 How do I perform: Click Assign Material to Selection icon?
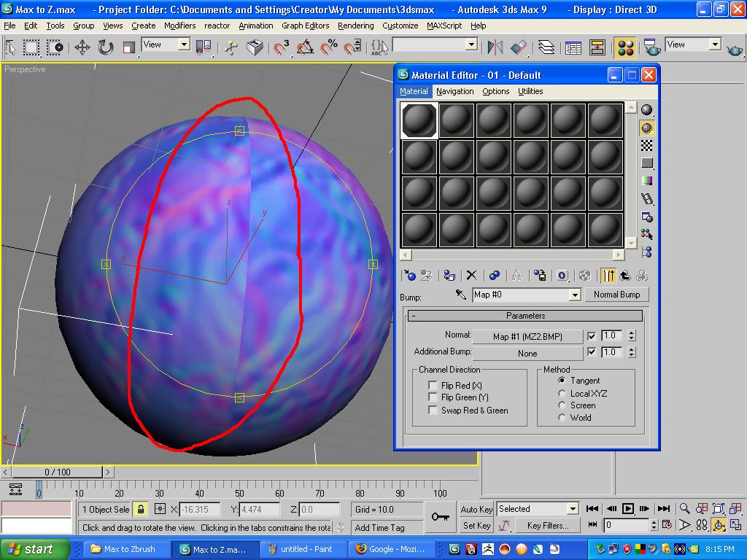point(449,276)
